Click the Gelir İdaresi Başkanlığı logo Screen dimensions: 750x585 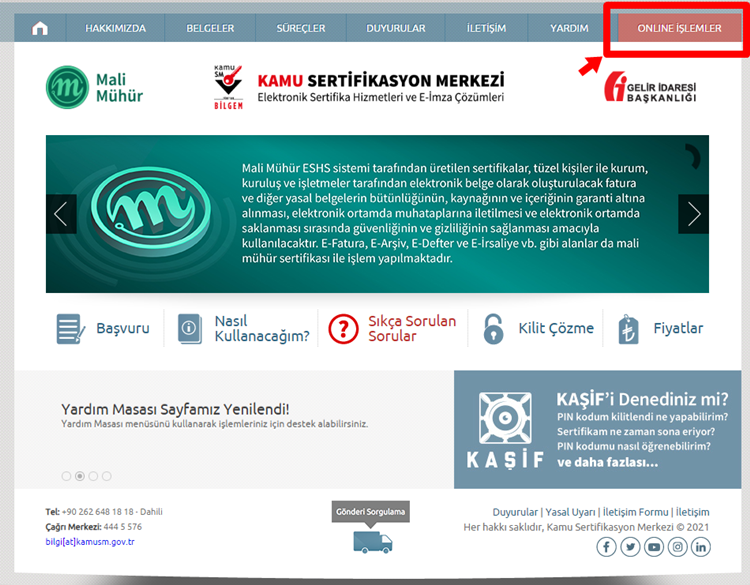click(650, 87)
